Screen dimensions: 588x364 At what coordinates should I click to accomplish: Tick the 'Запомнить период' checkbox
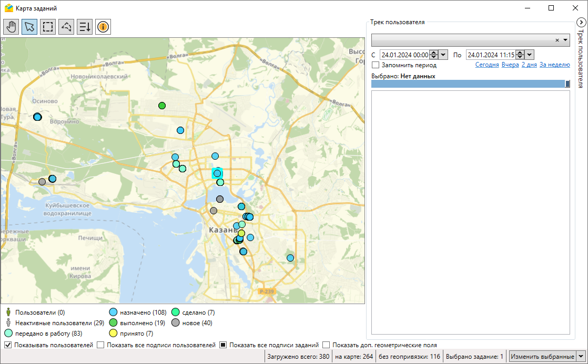tap(376, 65)
